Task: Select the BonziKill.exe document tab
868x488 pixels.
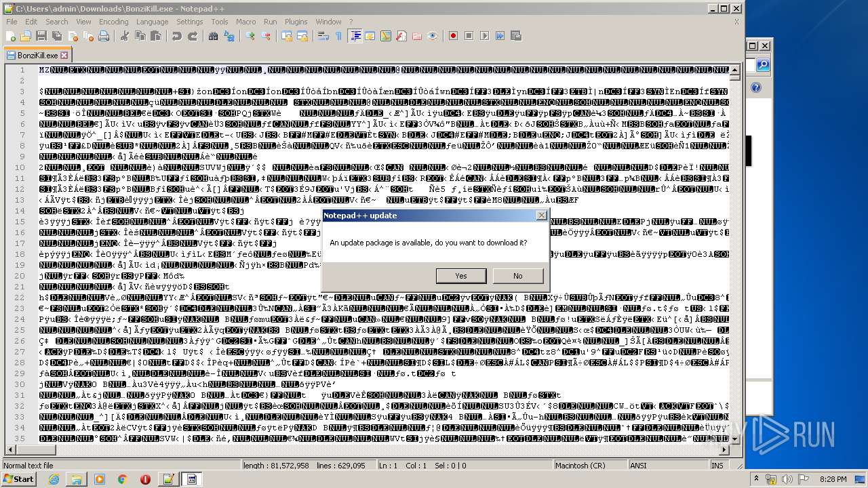Action: pyautogui.click(x=37, y=55)
